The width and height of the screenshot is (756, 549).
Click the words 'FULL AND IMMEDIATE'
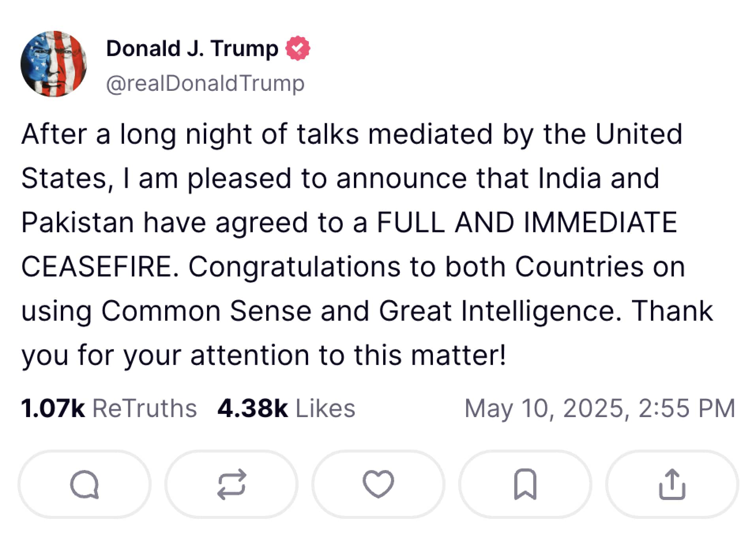click(x=527, y=222)
